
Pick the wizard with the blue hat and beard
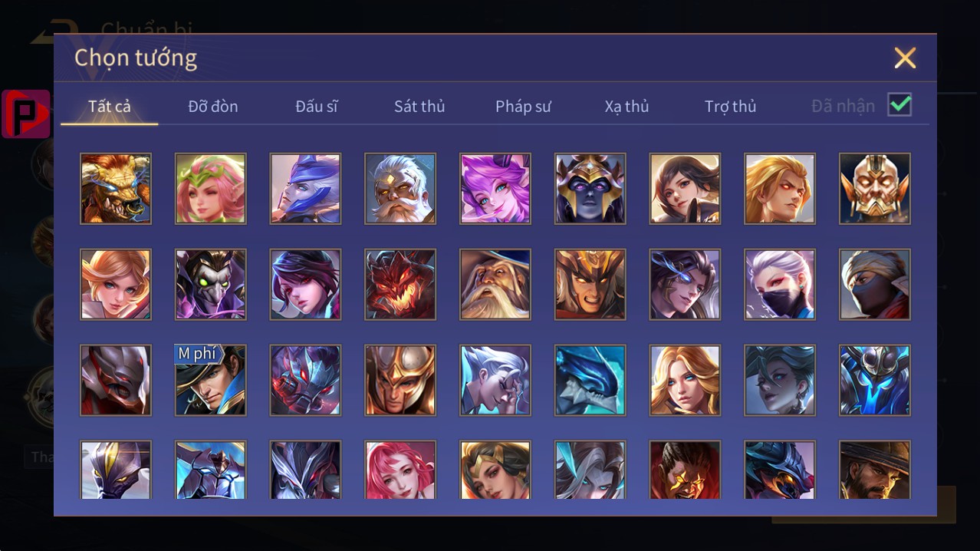click(495, 285)
